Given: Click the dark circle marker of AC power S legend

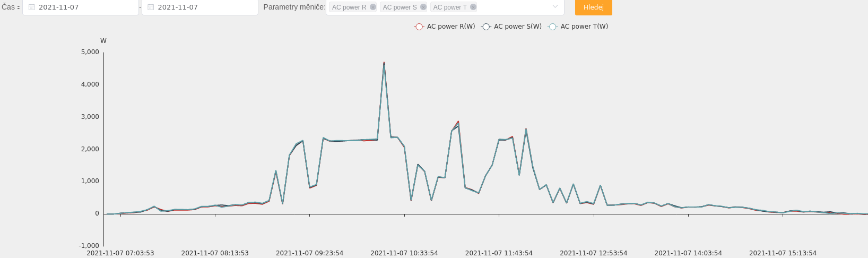Looking at the screenshot, I should [486, 27].
